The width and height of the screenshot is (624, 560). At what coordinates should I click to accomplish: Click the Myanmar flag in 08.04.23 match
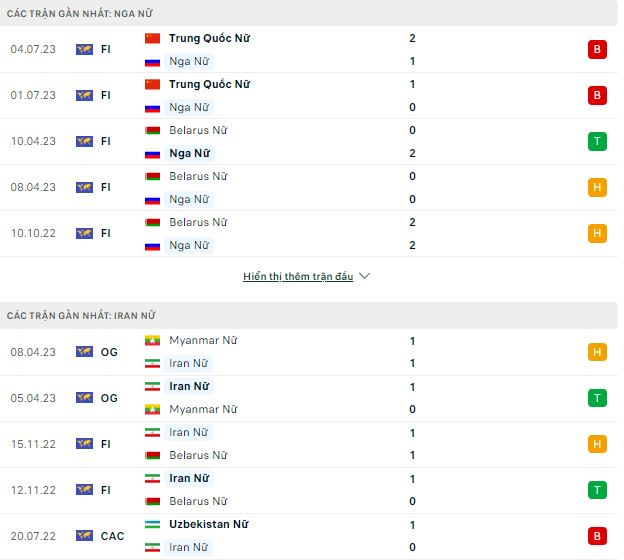(x=152, y=340)
